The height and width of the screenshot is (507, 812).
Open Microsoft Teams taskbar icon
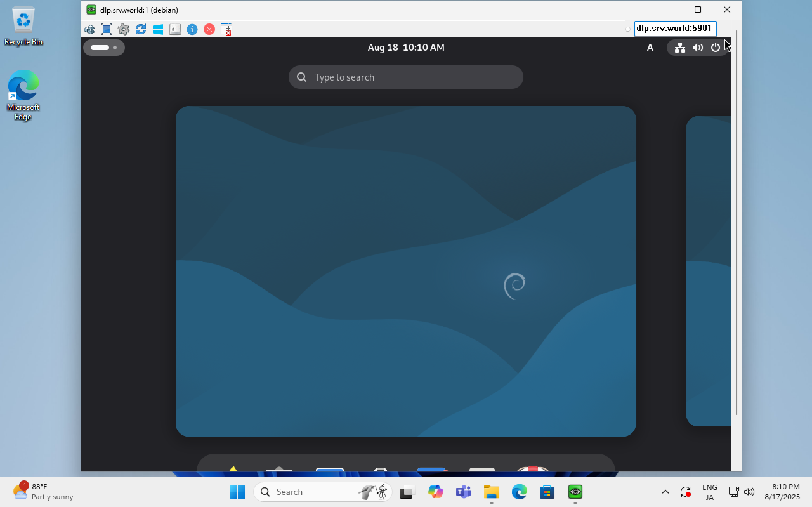pyautogui.click(x=463, y=492)
